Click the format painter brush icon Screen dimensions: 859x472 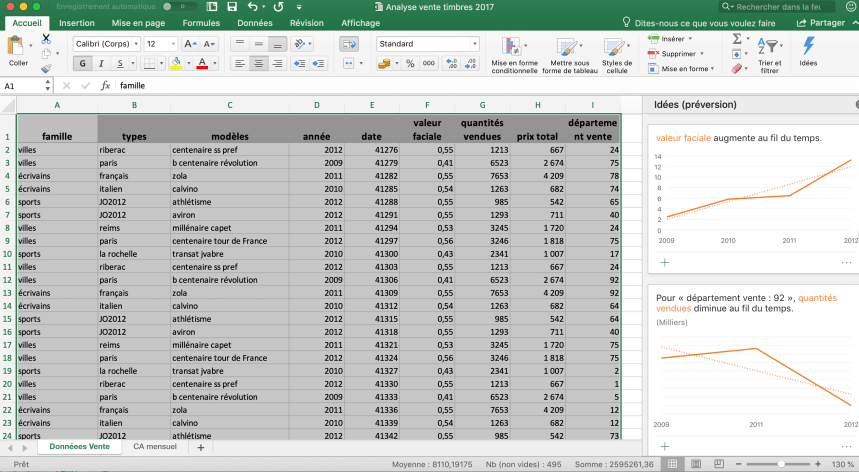tap(46, 68)
